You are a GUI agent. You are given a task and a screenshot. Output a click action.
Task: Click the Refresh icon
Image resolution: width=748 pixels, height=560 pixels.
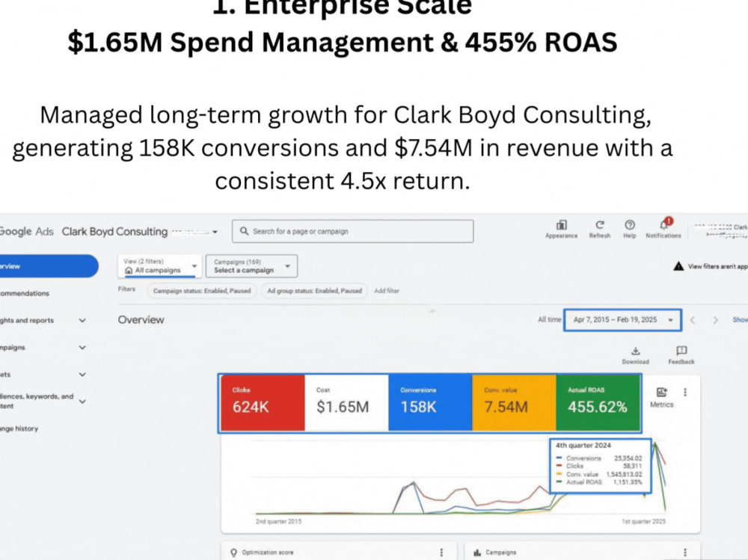(x=600, y=224)
